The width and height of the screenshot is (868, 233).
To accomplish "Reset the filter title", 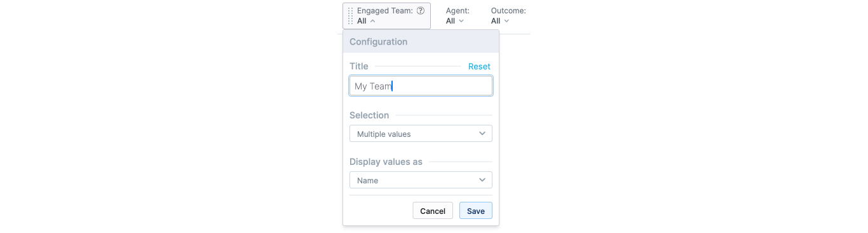I will (479, 66).
